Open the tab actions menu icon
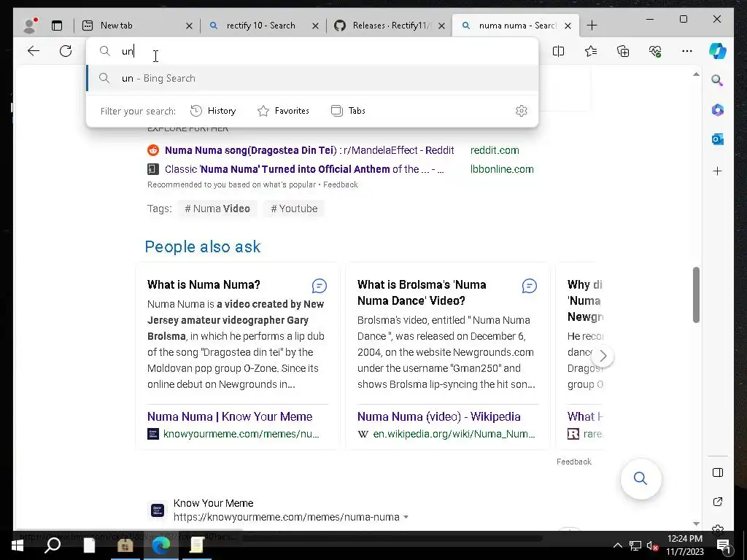 pos(57,26)
